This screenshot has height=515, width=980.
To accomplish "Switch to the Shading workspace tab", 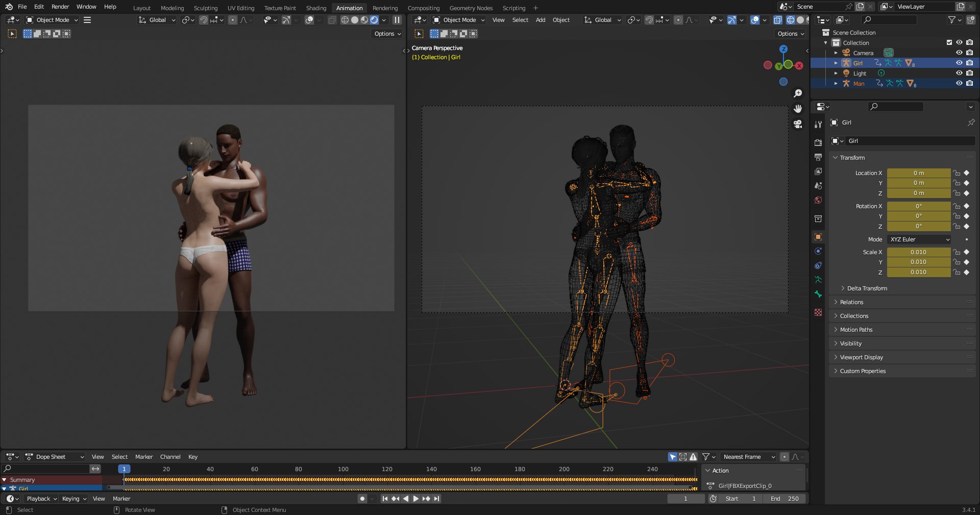I will (316, 8).
